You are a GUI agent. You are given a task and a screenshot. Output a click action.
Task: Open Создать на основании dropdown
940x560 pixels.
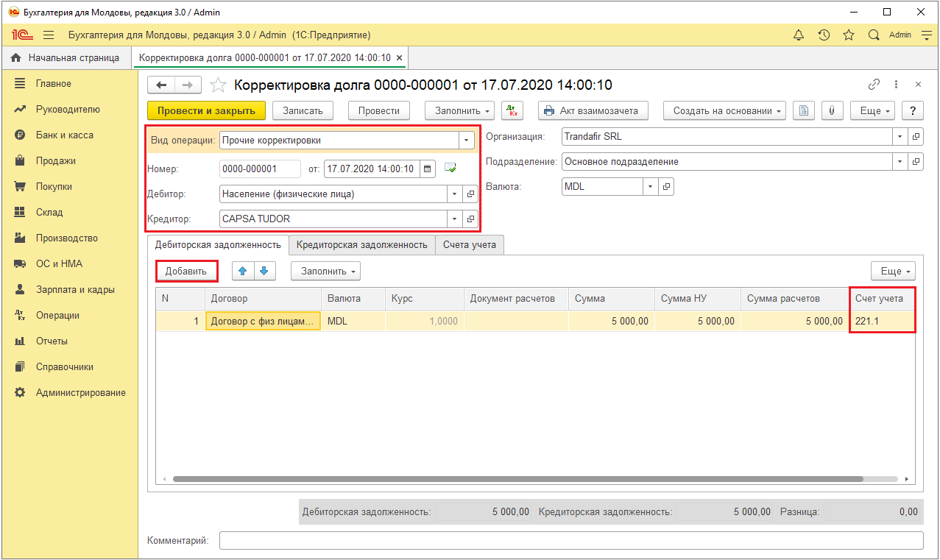click(x=724, y=110)
